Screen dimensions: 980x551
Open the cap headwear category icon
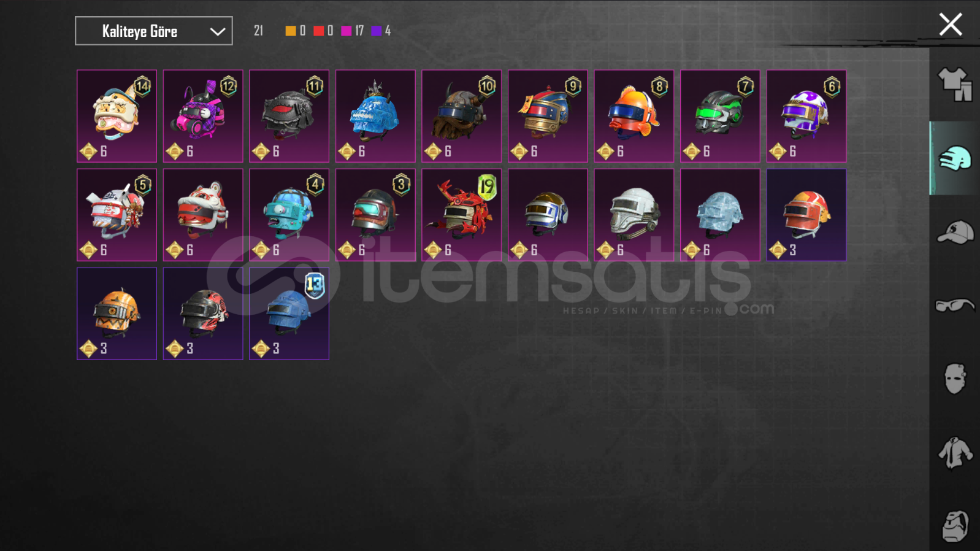(955, 232)
